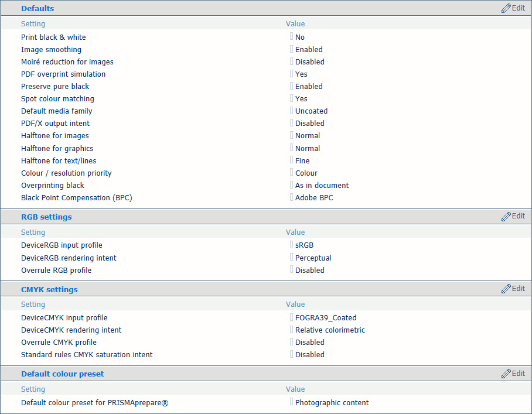Select the Defaults section title
Image resolution: width=532 pixels, height=414 pixels.
(x=37, y=8)
